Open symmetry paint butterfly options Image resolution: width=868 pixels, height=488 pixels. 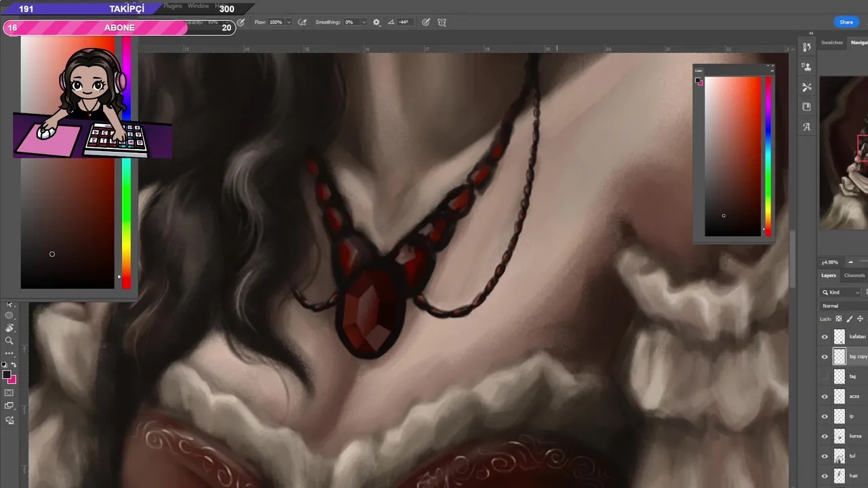442,22
